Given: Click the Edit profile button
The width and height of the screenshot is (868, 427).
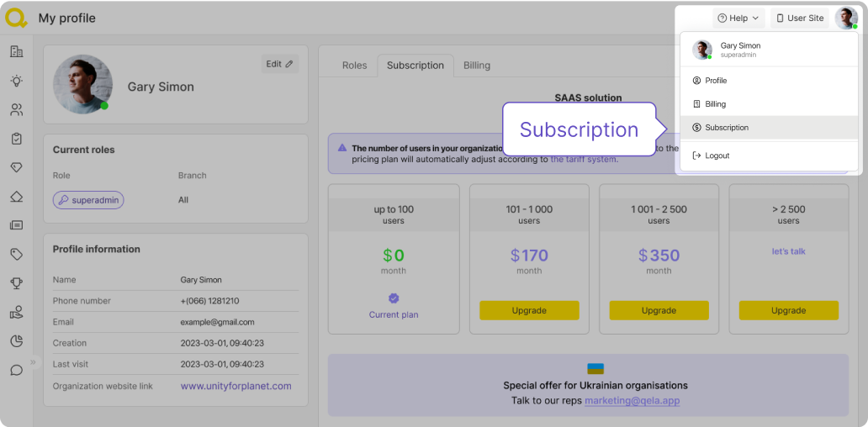Looking at the screenshot, I should pyautogui.click(x=279, y=64).
